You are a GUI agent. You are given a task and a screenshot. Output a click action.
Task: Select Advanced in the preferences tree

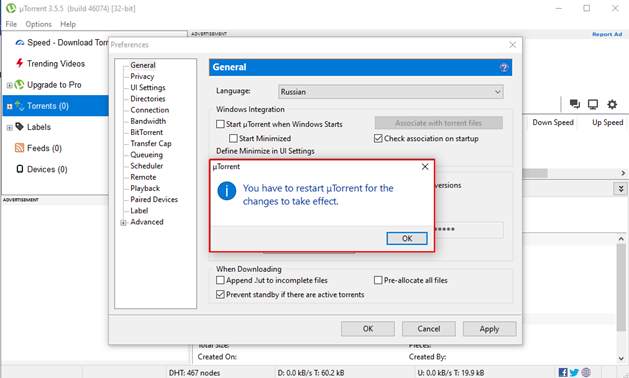click(x=147, y=222)
